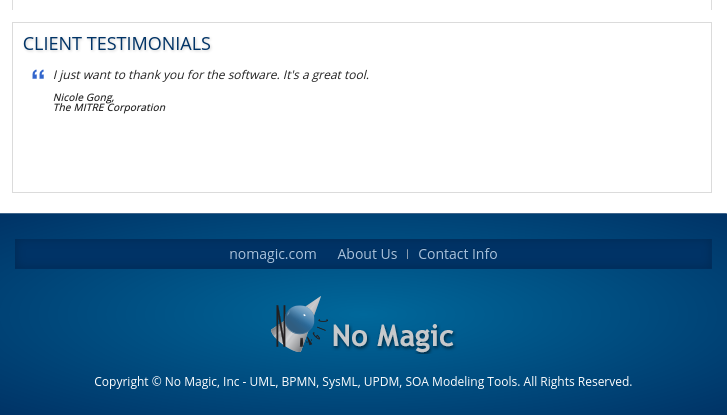Open the nomagic.com footer link
Viewport: 727px width, 415px height.
pyautogui.click(x=273, y=254)
